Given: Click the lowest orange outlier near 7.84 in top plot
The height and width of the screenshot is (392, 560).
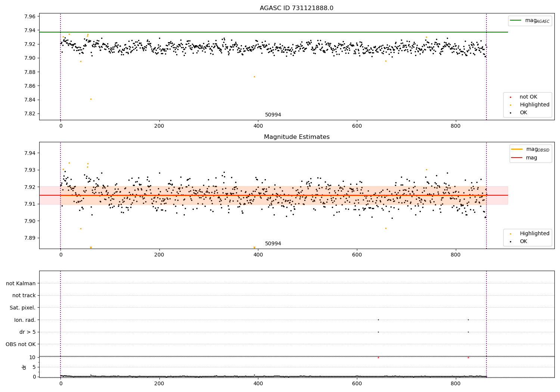Looking at the screenshot, I should (x=91, y=99).
